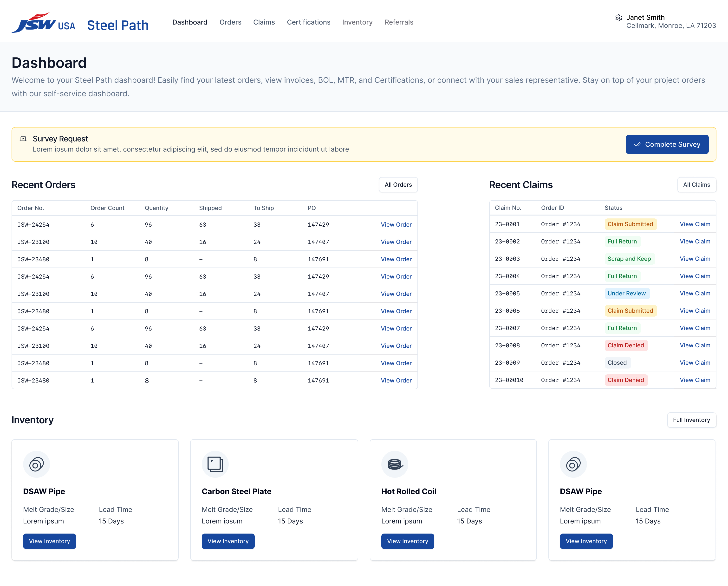View Claim for claim 23-0002
728x586 pixels.
tap(695, 241)
